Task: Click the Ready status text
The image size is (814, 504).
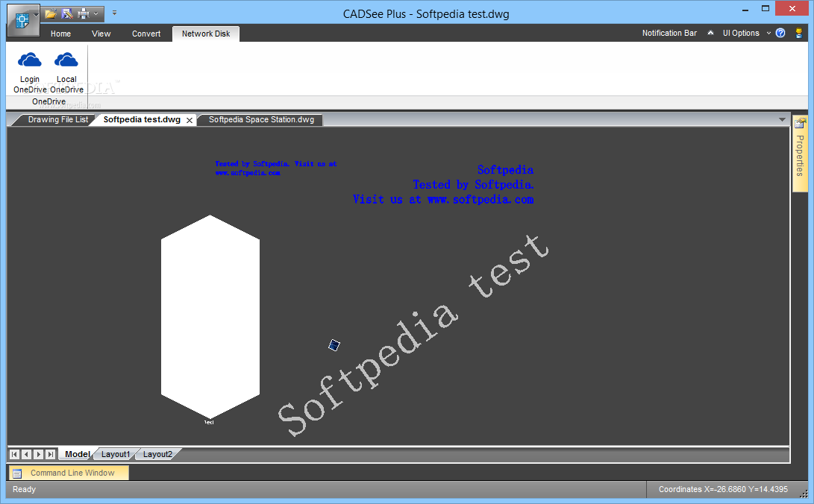Action: pyautogui.click(x=24, y=490)
